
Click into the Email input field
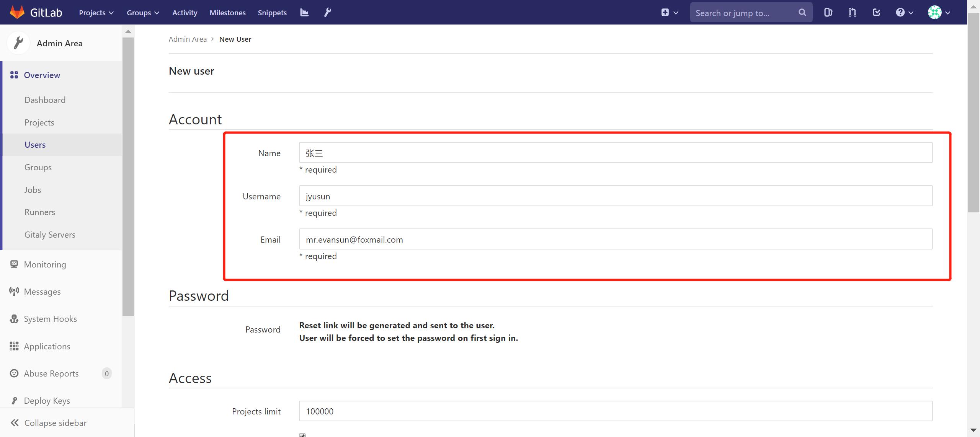(x=615, y=239)
